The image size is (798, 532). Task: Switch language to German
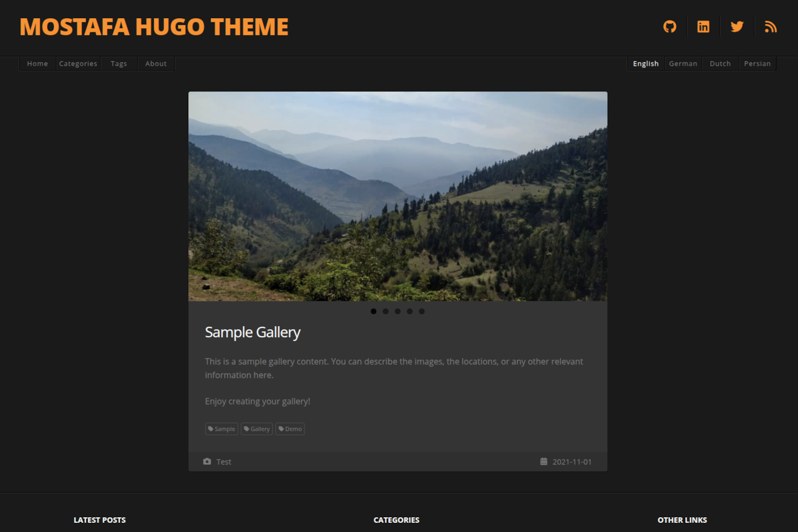click(683, 63)
